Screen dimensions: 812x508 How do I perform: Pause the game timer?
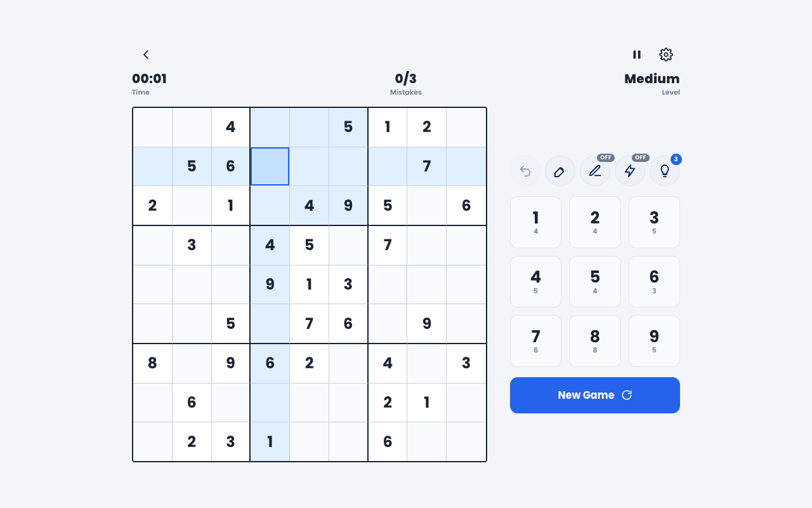(x=637, y=55)
